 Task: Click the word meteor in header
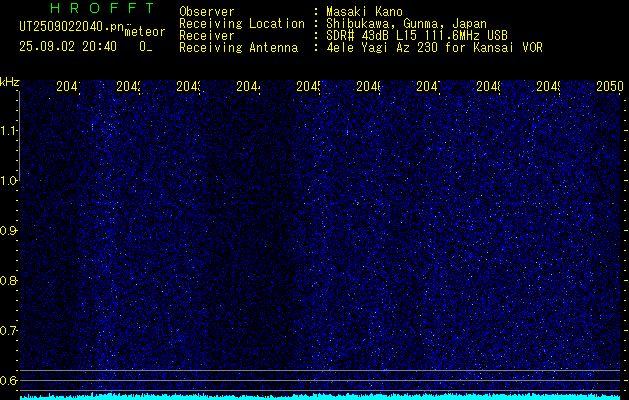[x=145, y=32]
